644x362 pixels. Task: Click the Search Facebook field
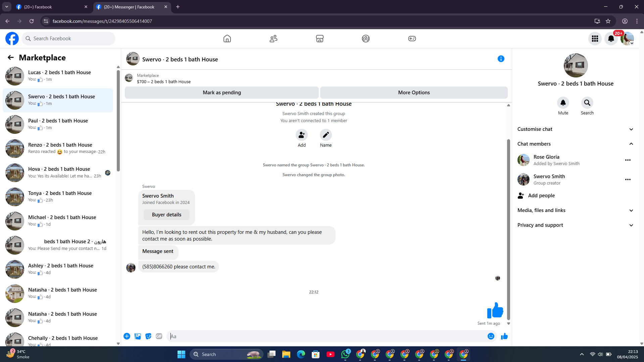point(68,39)
